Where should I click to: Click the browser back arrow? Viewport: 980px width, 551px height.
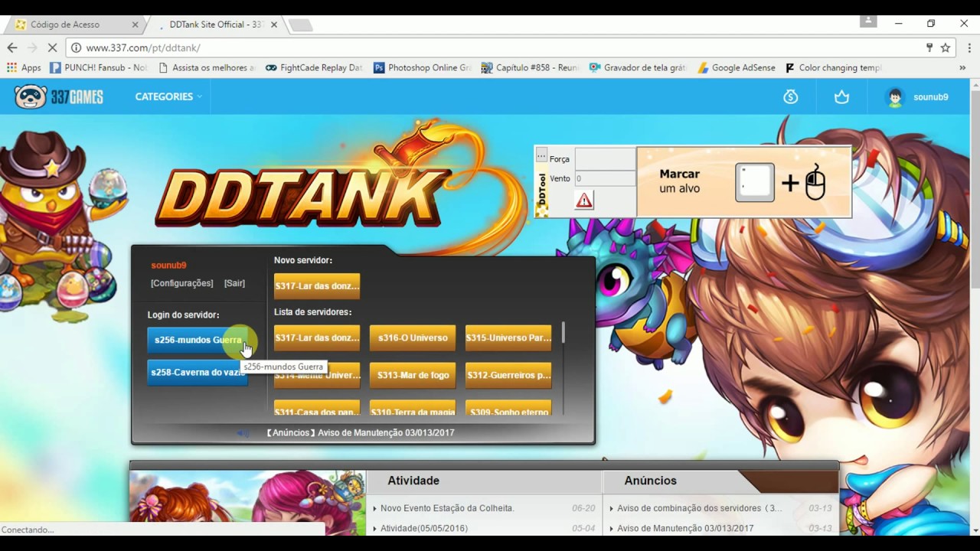pyautogui.click(x=12, y=47)
